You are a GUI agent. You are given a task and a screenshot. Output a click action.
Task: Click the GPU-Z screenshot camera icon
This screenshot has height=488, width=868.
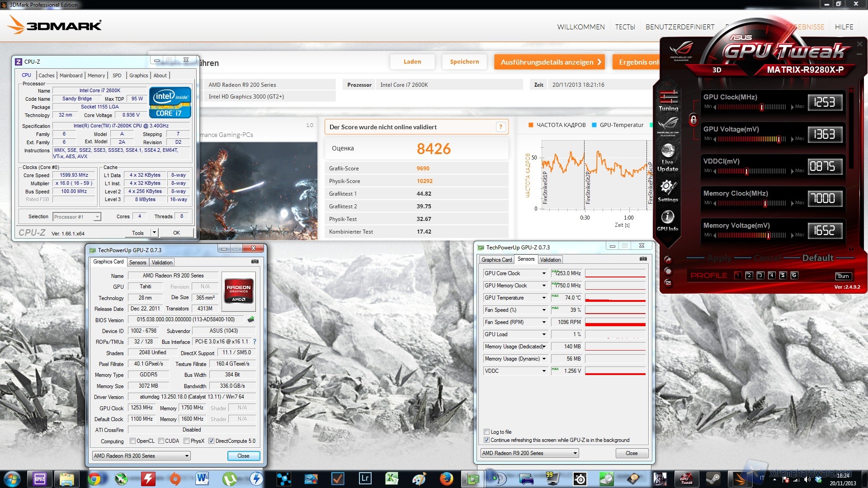coord(255,262)
